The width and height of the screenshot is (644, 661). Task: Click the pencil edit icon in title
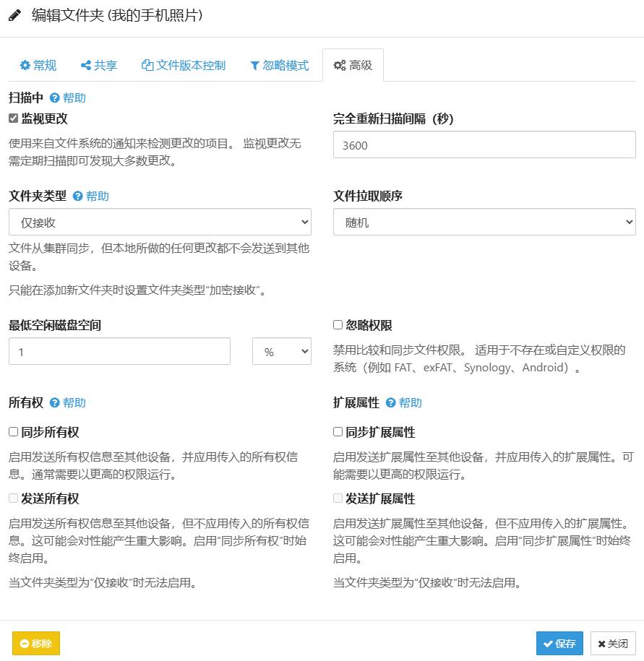point(14,16)
